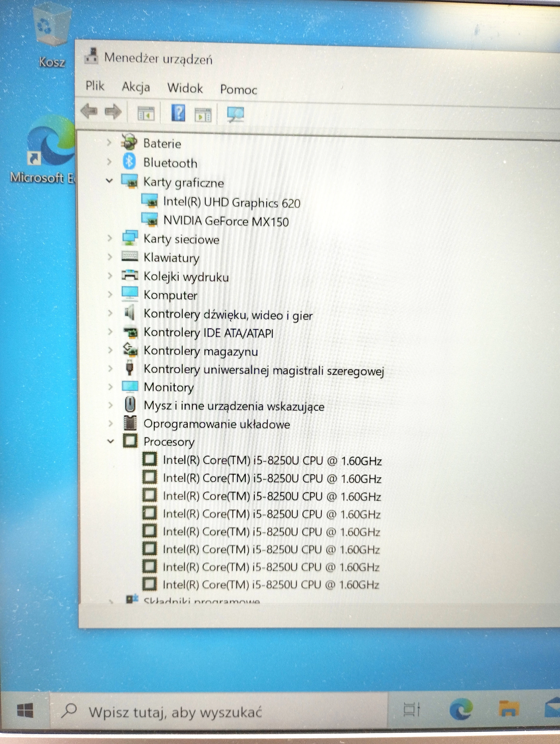Click the Kolejki wydruku printer icon

(130, 275)
